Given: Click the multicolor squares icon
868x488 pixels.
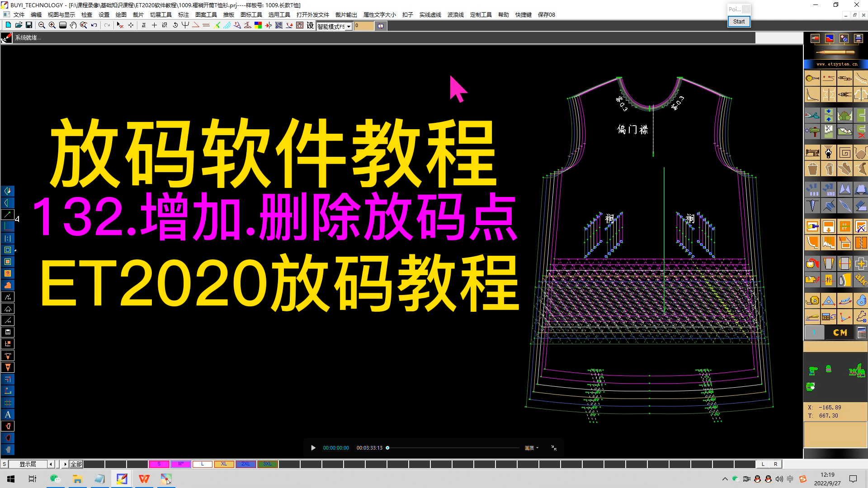Looking at the screenshot, I should pyautogui.click(x=258, y=25).
